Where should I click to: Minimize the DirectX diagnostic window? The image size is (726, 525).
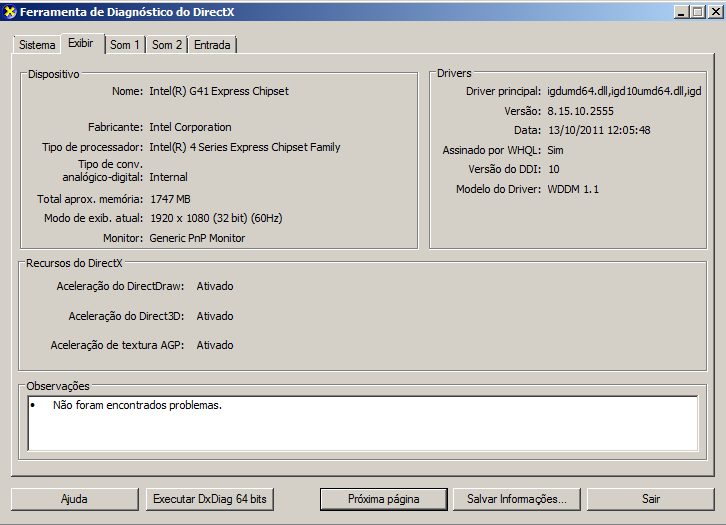coord(681,12)
